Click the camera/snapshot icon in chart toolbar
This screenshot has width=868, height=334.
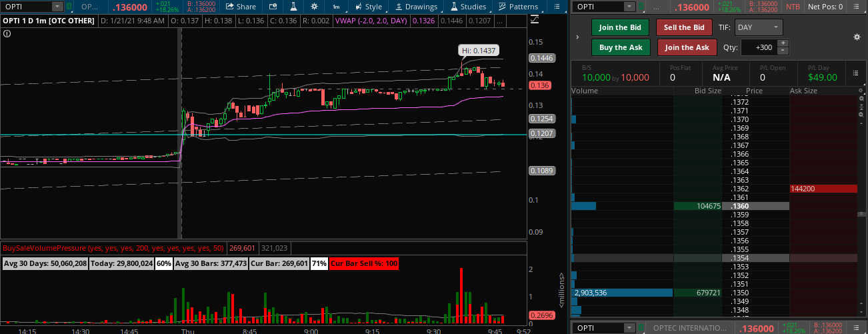(273, 7)
